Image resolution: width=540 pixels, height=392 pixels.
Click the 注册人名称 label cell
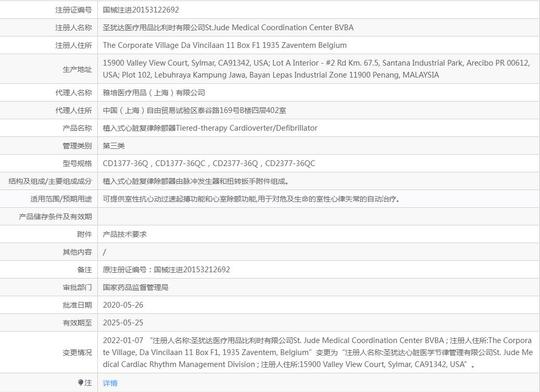73,28
